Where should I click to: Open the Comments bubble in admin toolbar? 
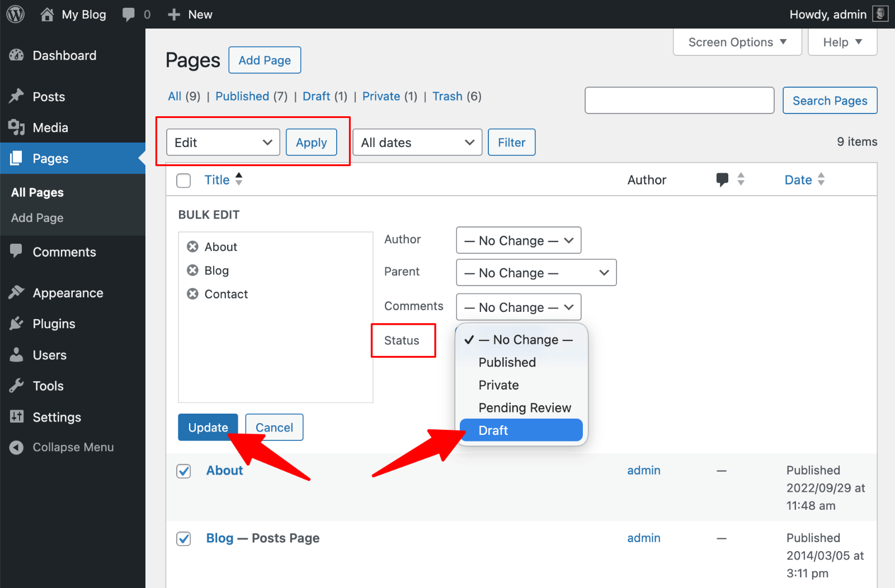[x=129, y=14]
